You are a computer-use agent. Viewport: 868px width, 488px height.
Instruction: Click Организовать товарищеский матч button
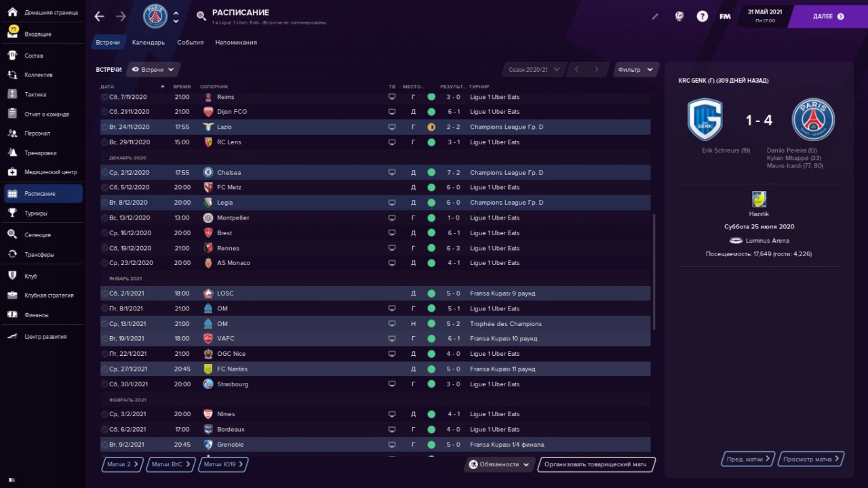tap(596, 464)
